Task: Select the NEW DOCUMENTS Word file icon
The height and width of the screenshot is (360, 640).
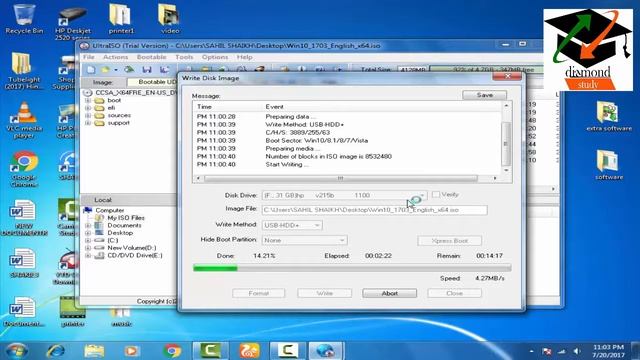Action: tap(24, 218)
